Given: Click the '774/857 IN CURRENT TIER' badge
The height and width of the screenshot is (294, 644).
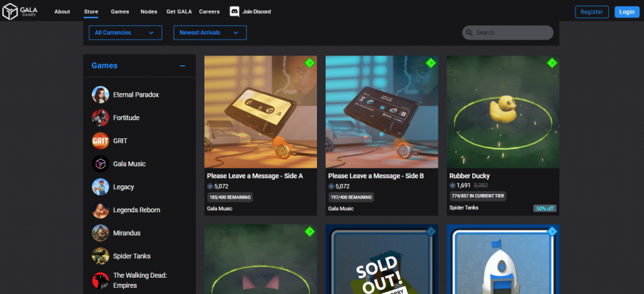Looking at the screenshot, I should [x=478, y=197].
